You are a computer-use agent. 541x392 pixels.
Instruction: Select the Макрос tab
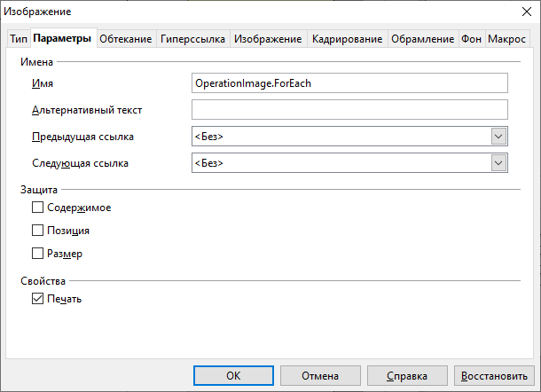(x=506, y=40)
